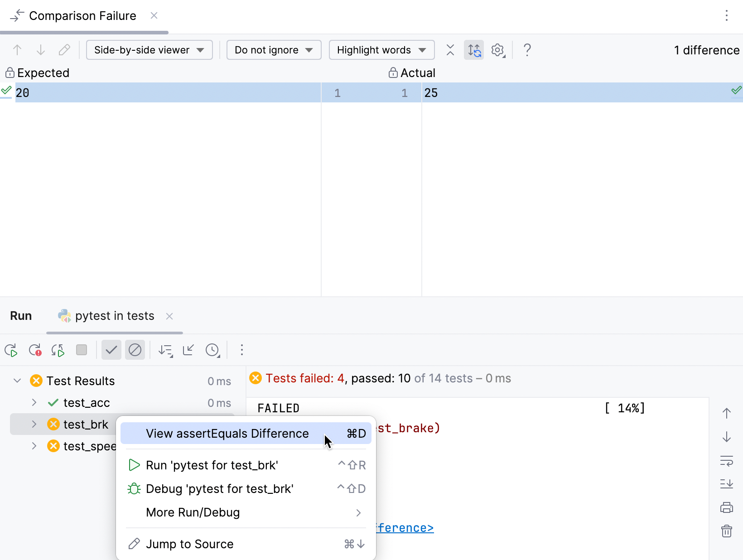Viewport: 743px width, 560px height.
Task: Toggle Show Ignored tests button
Action: (135, 350)
